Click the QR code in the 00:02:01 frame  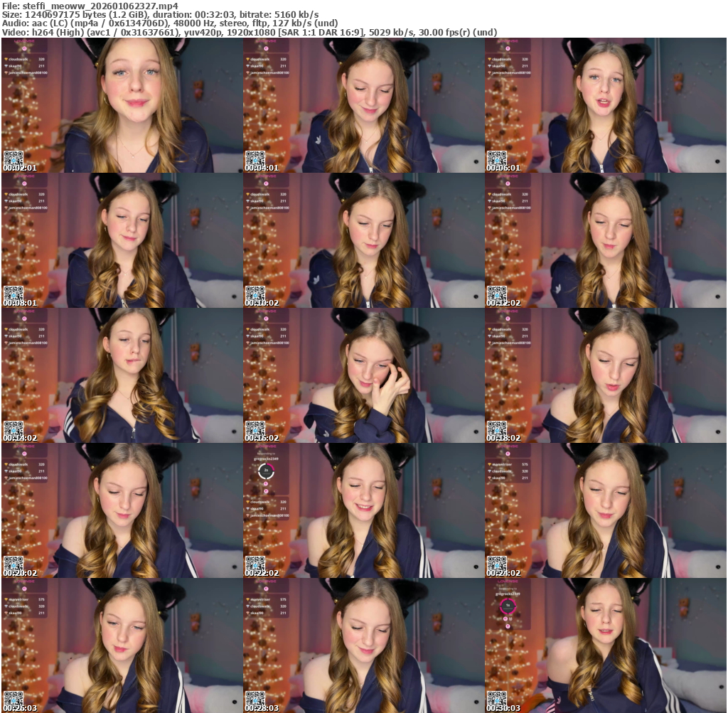(13, 159)
